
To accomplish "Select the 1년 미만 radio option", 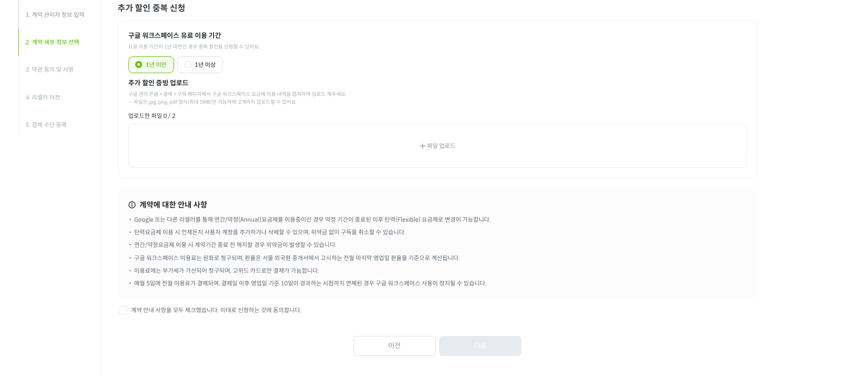I will pyautogui.click(x=151, y=65).
